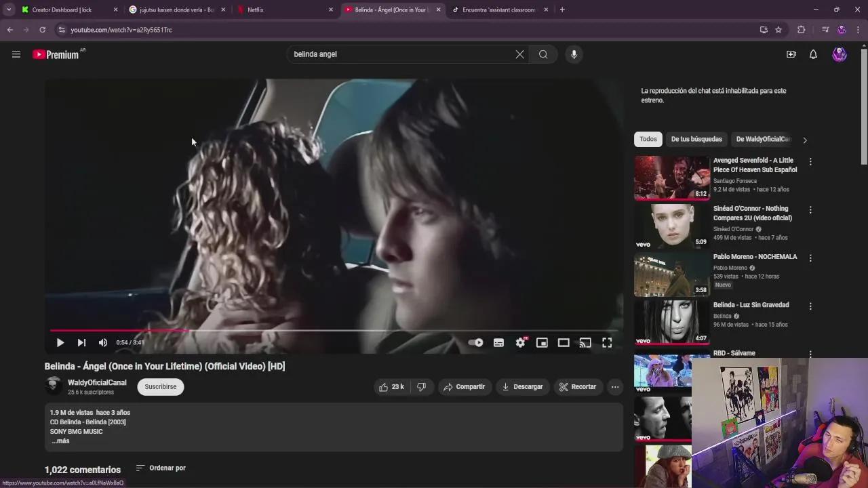
Task: Open a new browser tab
Action: click(x=562, y=9)
